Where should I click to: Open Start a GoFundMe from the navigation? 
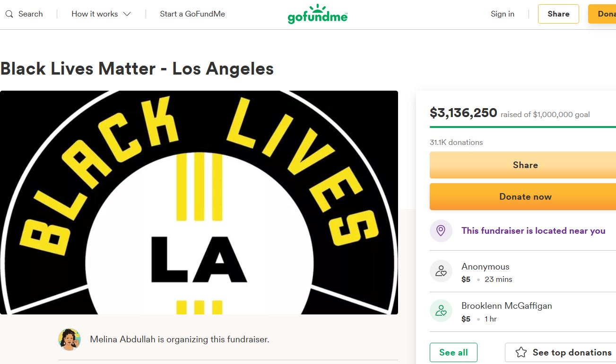click(192, 14)
